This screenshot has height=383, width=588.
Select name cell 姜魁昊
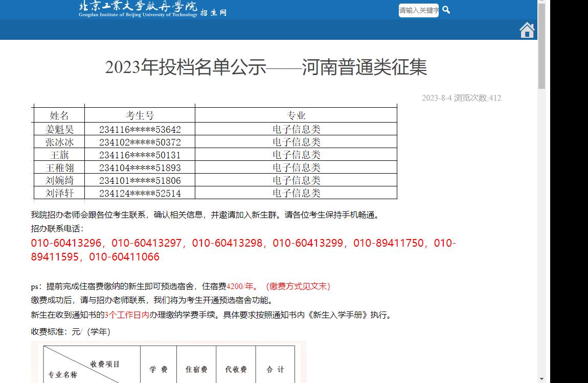tap(59, 129)
